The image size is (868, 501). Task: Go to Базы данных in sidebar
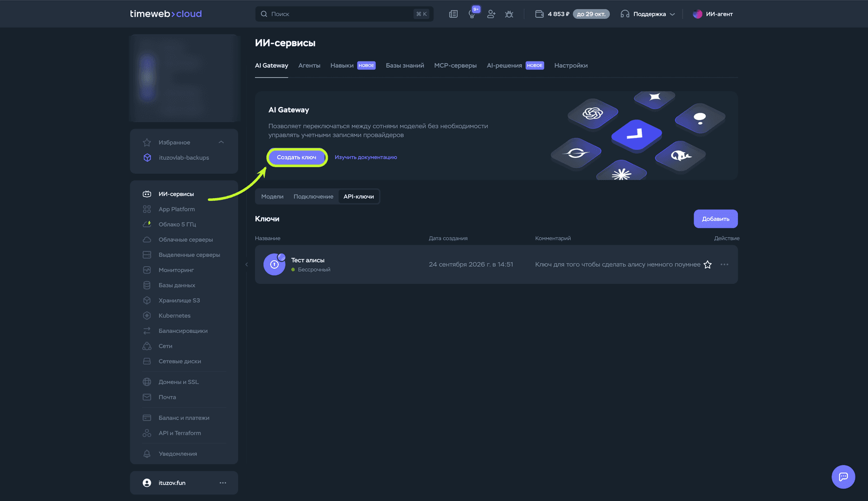click(176, 285)
